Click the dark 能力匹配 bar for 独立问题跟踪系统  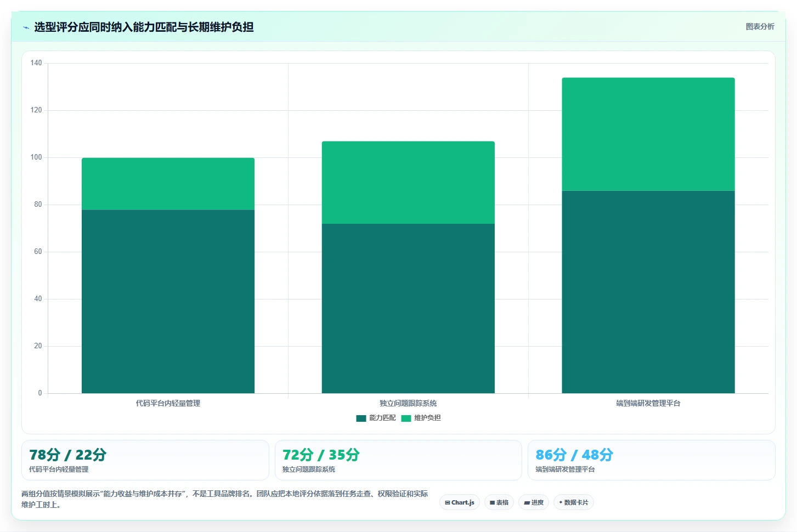click(x=408, y=308)
